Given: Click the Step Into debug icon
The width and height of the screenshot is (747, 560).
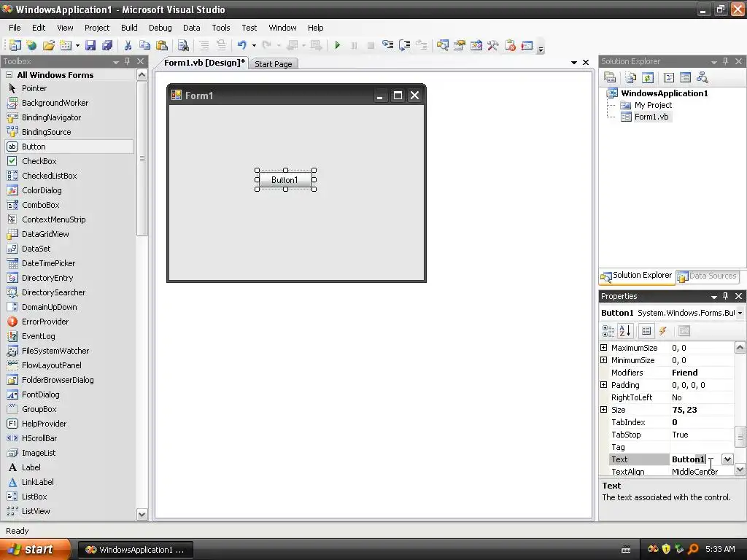Looking at the screenshot, I should pos(388,45).
